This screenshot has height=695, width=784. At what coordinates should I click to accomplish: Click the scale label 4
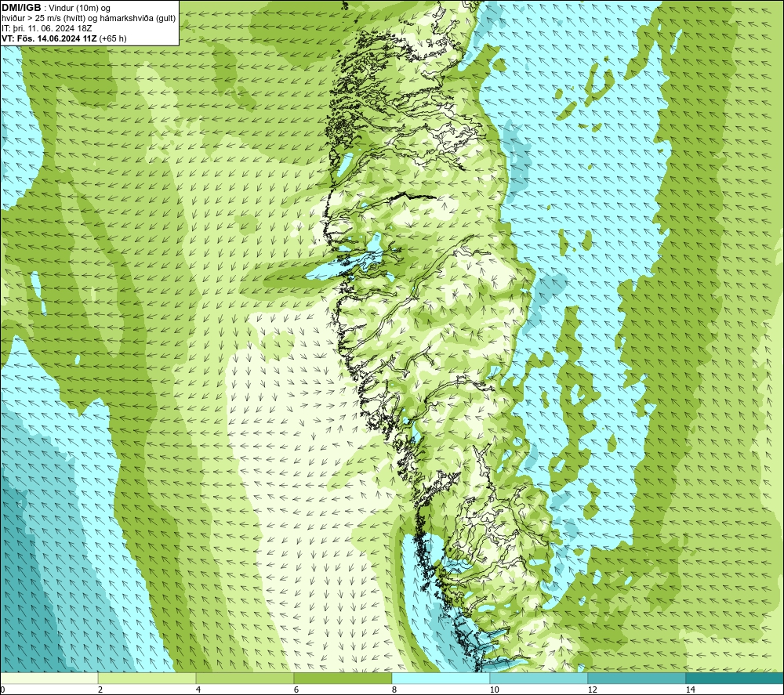click(x=198, y=690)
